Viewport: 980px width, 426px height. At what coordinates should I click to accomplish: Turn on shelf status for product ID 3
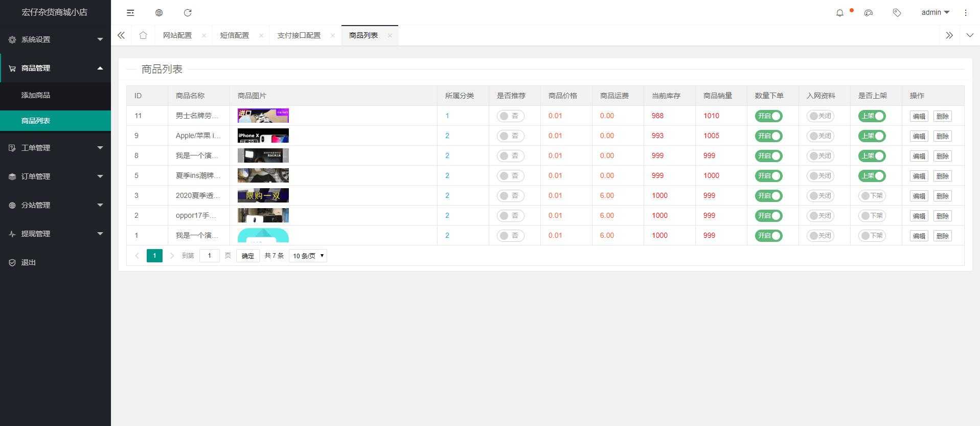872,196
